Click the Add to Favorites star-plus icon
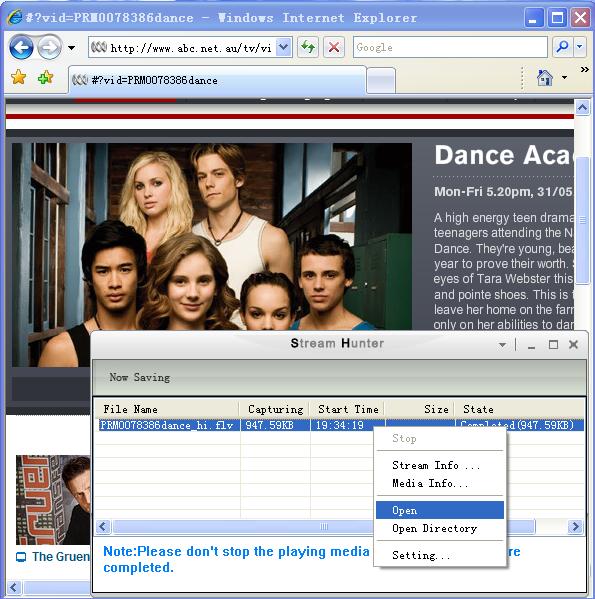Viewport: 595px width, 599px height. coord(45,78)
